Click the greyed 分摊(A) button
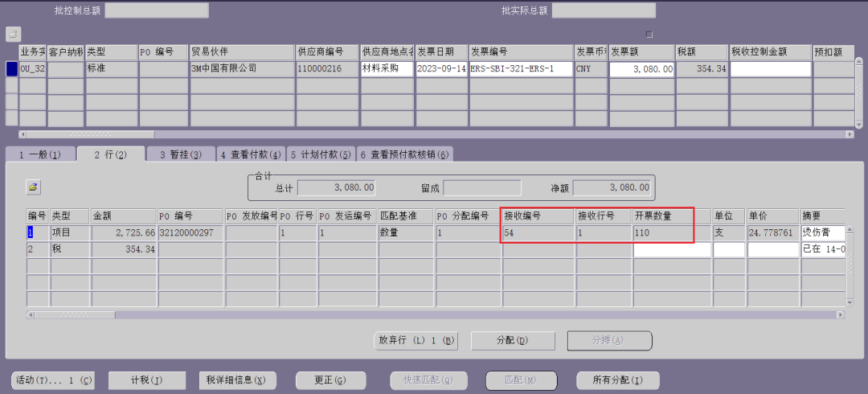868x394 pixels. tap(610, 340)
